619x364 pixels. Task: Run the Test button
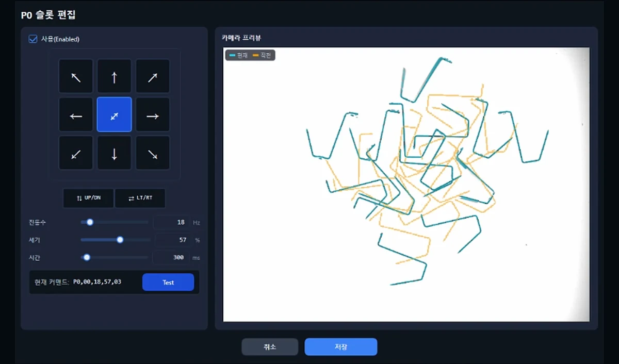pyautogui.click(x=168, y=283)
